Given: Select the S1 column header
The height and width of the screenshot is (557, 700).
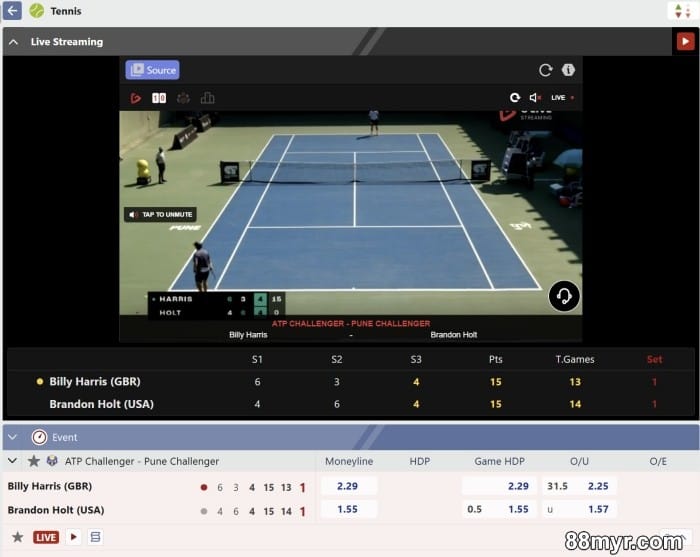Looking at the screenshot, I should (x=257, y=359).
